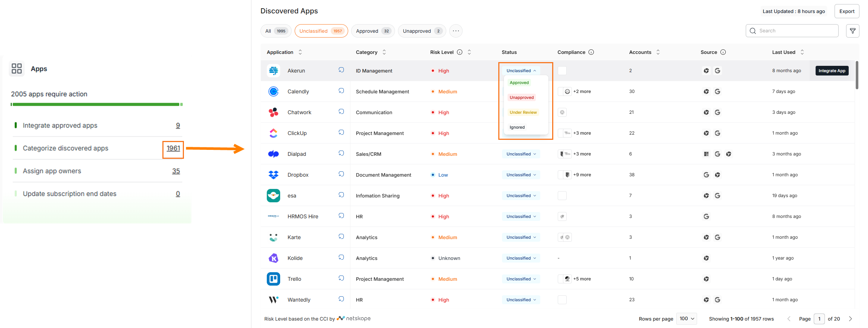Click the Calendly app logo
This screenshot has height=328, width=868.
click(273, 91)
